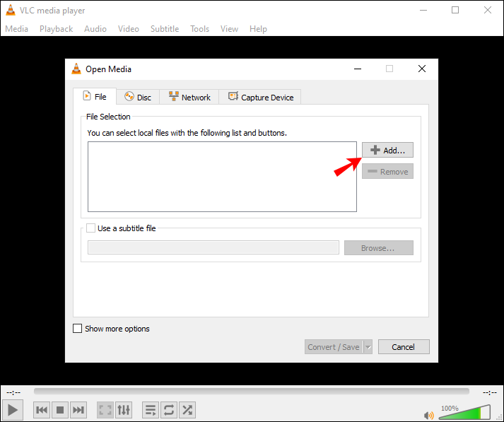The height and width of the screenshot is (422, 504).
Task: Click the Browse... button for subtitles
Action: pyautogui.click(x=379, y=248)
